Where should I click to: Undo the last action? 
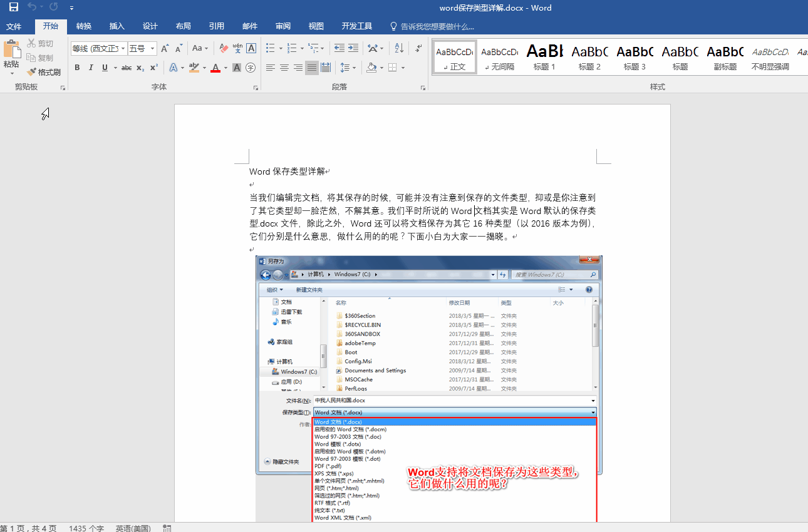tap(32, 8)
